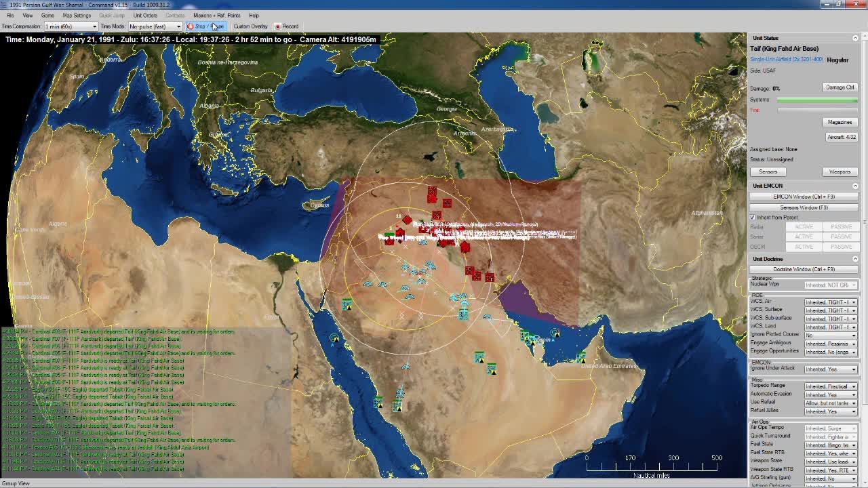The image size is (868, 488).
Task: Click the Aircraft 4/32 button
Action: (841, 137)
